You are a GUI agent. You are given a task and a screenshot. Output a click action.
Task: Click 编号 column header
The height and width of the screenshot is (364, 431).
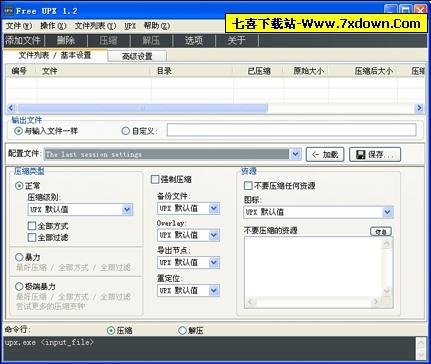click(21, 71)
